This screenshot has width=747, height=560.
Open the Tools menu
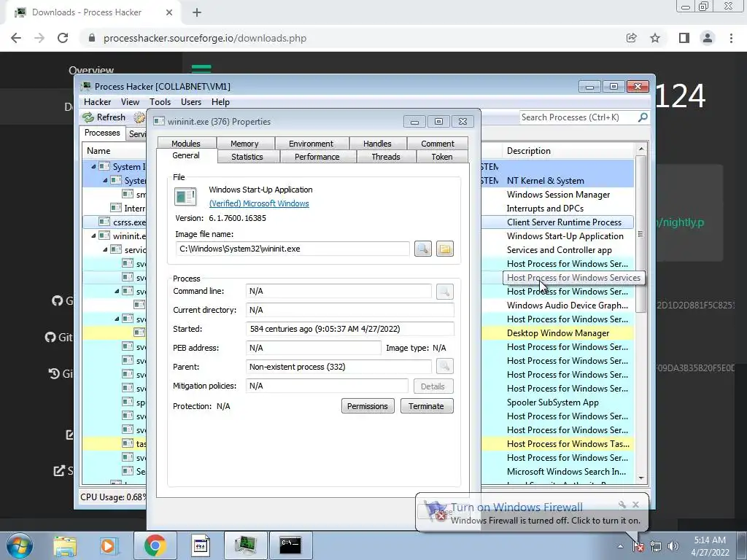[160, 102]
